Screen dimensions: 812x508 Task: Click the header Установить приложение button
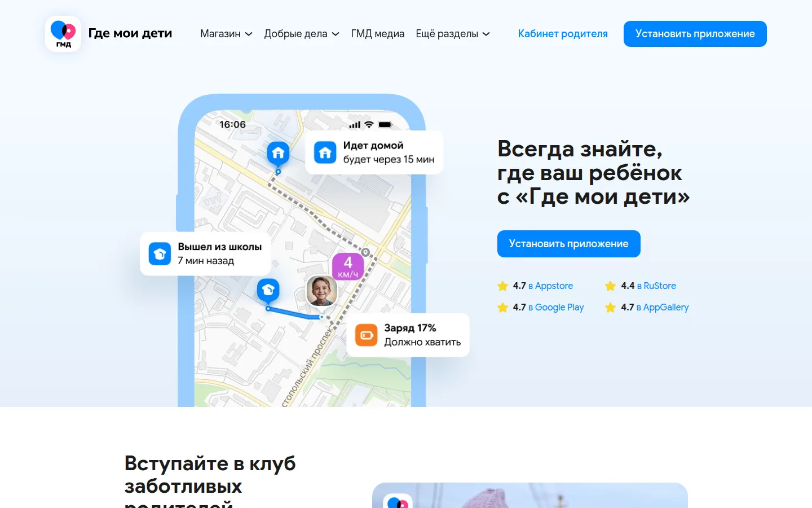click(695, 34)
